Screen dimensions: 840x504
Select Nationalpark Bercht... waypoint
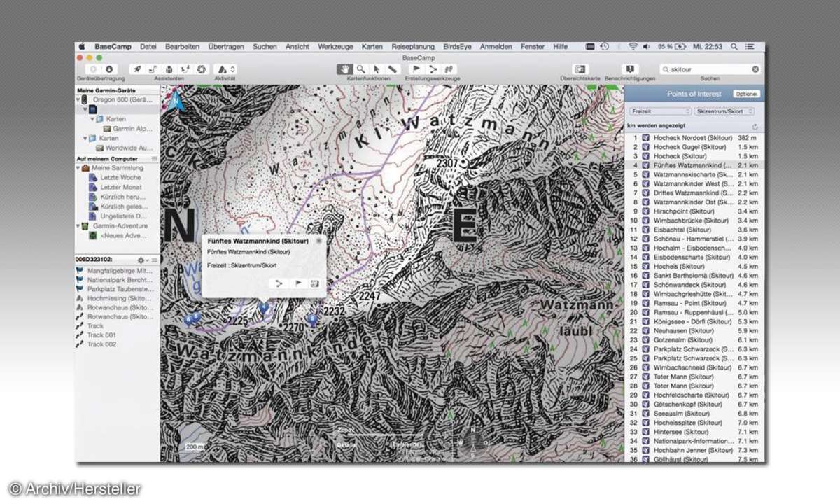[115, 280]
